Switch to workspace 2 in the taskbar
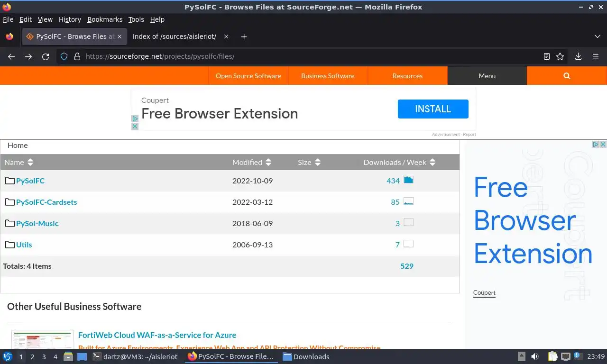Screen dimensions: 607x364 [32, 357]
